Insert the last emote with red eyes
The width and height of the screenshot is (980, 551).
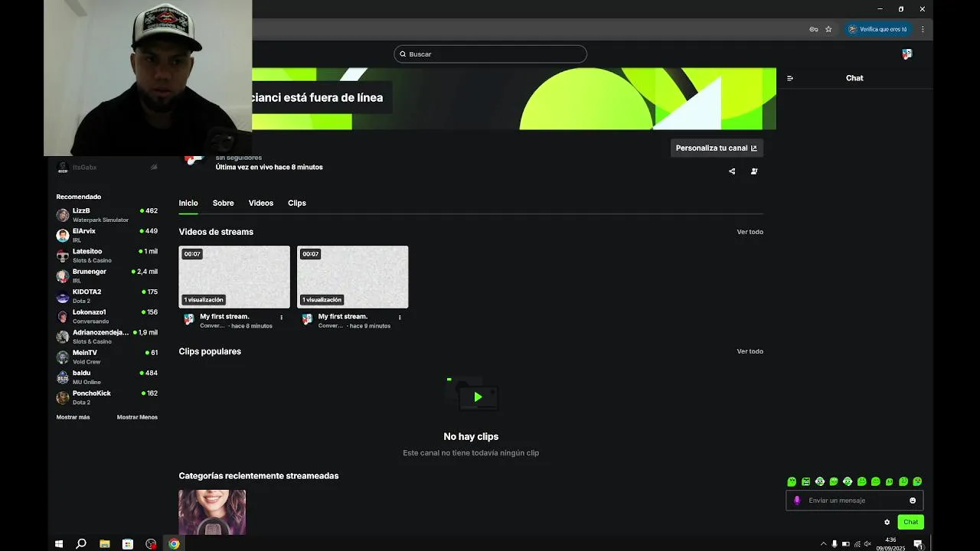917,481
